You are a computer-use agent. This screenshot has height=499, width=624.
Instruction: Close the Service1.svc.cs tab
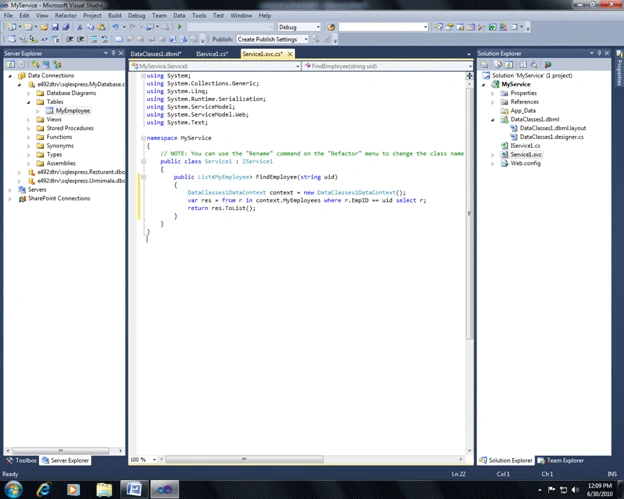(290, 54)
